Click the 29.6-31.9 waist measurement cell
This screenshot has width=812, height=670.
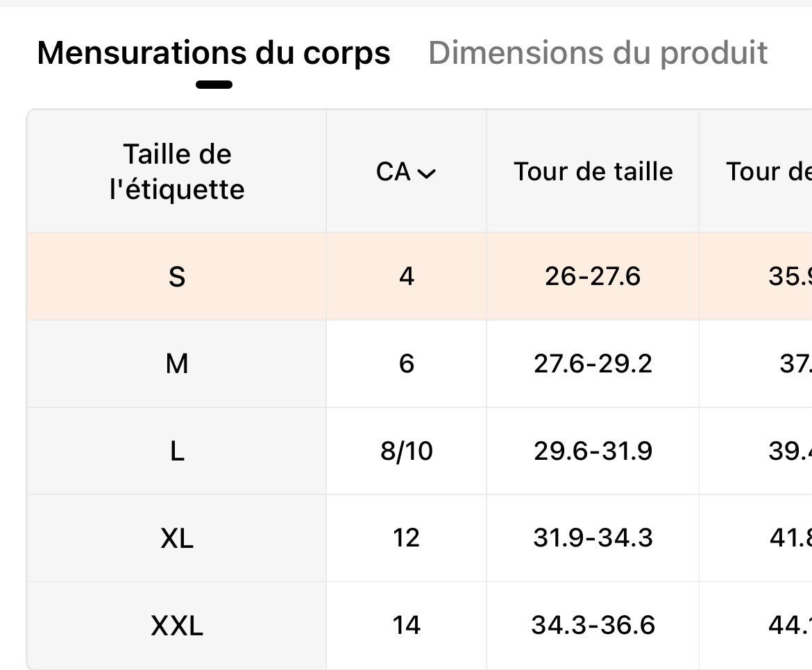[593, 452]
